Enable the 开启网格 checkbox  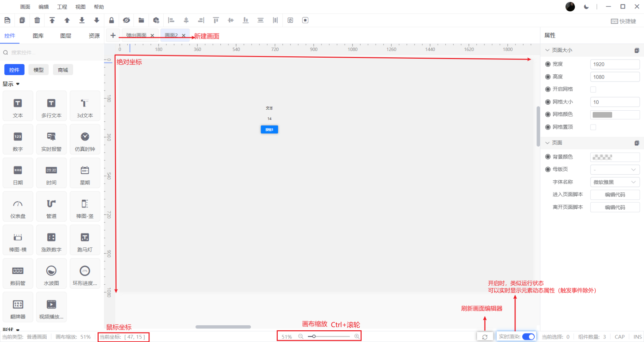[593, 89]
